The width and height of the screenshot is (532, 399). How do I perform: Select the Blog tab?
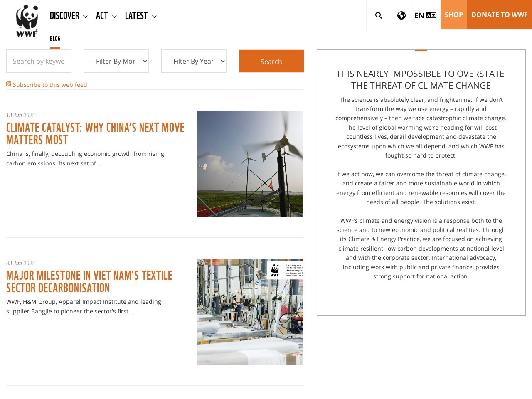point(55,39)
